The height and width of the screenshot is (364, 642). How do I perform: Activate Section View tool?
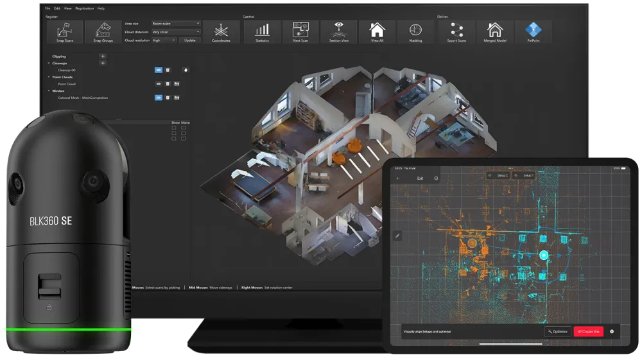click(x=339, y=32)
